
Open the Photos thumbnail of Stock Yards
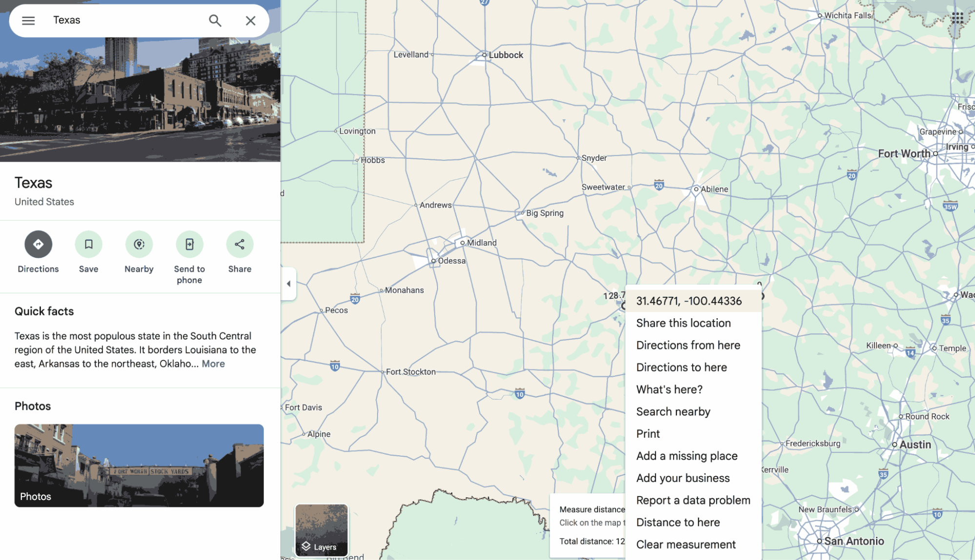(139, 465)
